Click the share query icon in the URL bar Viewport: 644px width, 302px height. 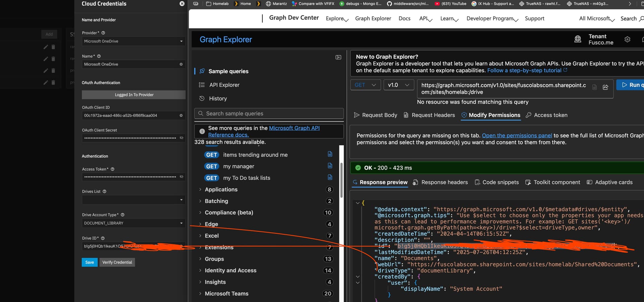click(605, 87)
